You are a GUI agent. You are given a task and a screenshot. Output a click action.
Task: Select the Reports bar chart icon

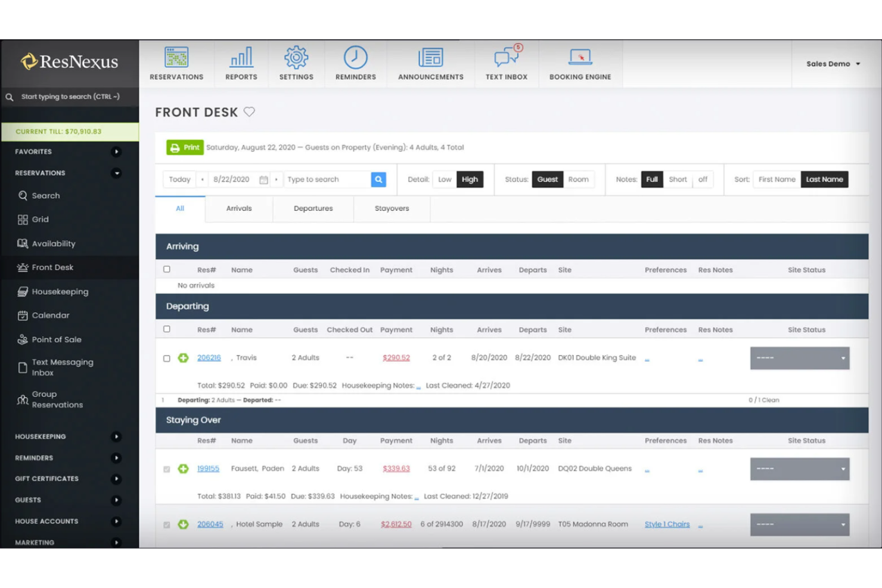241,57
